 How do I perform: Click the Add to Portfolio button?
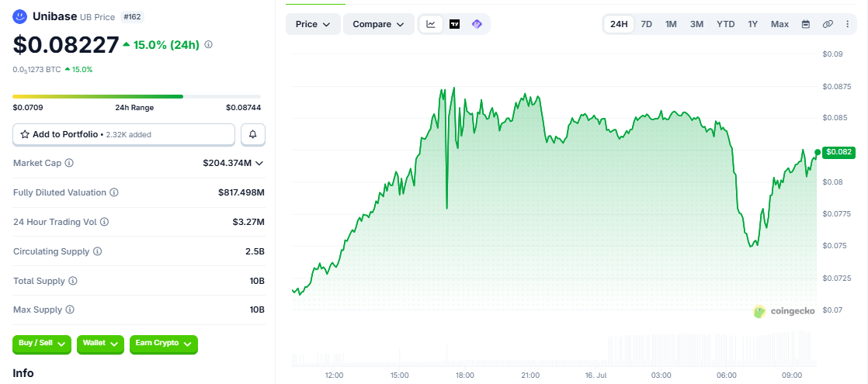click(124, 134)
